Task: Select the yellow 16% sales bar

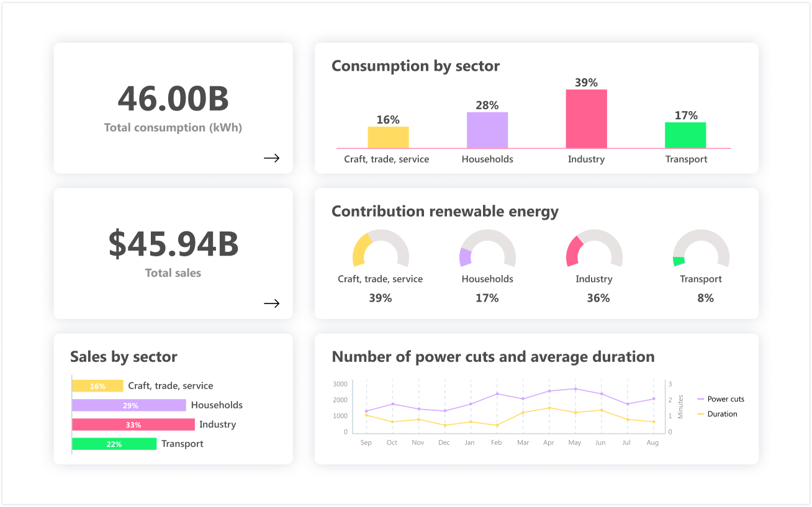Action: click(x=97, y=385)
